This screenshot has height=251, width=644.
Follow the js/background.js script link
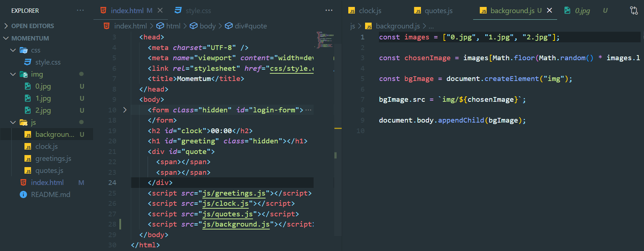(x=236, y=224)
